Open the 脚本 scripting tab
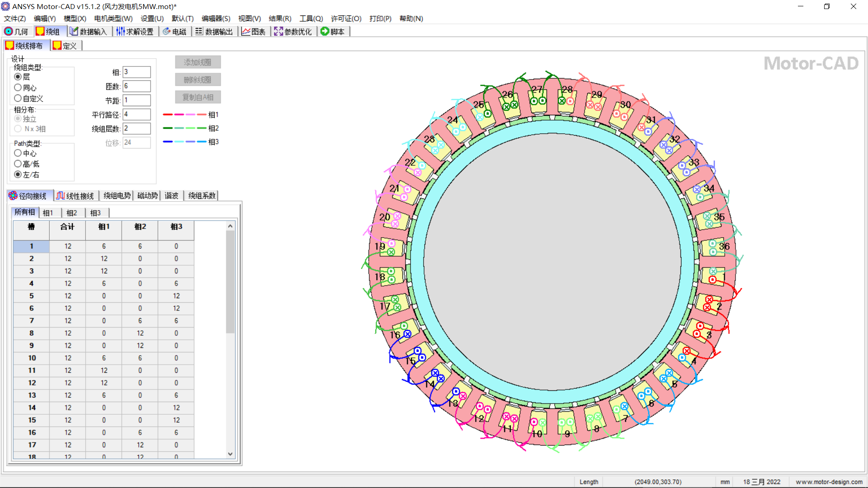 pos(333,32)
